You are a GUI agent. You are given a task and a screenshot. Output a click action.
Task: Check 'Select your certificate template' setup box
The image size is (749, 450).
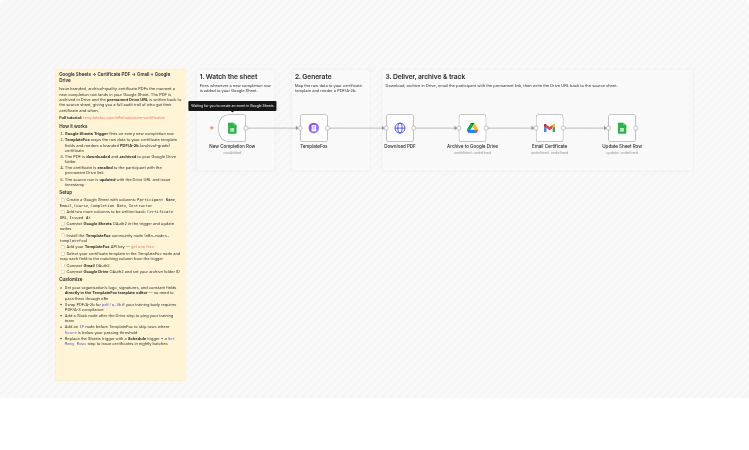(x=63, y=254)
